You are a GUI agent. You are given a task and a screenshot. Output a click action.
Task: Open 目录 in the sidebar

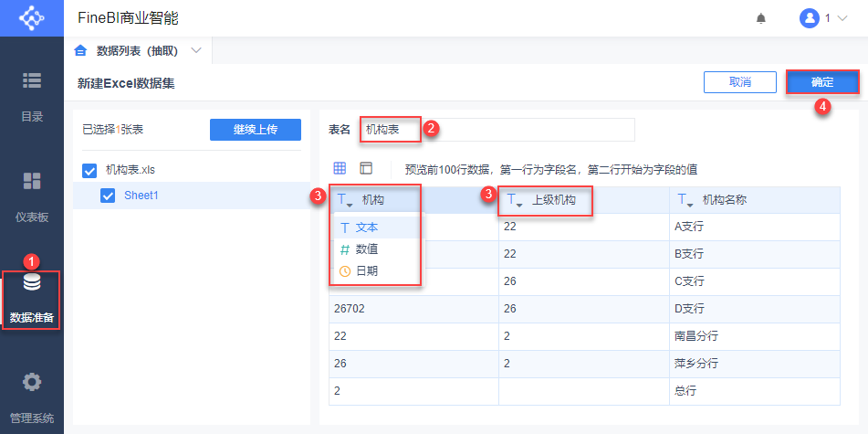click(x=31, y=94)
